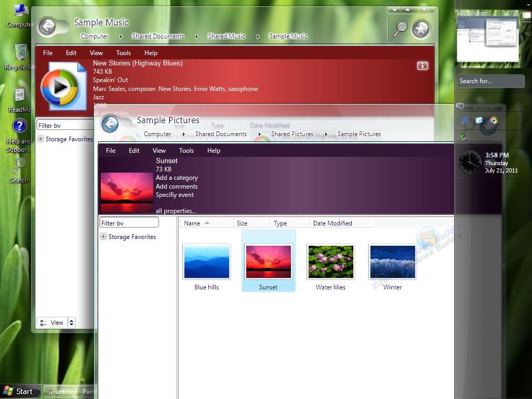The height and width of the screenshot is (399, 532).
Task: Open Tools menu in Sample Pictures window
Action: click(187, 151)
